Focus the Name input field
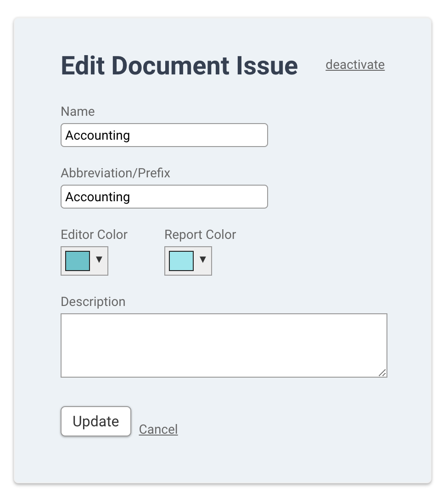448x498 pixels. (x=164, y=135)
